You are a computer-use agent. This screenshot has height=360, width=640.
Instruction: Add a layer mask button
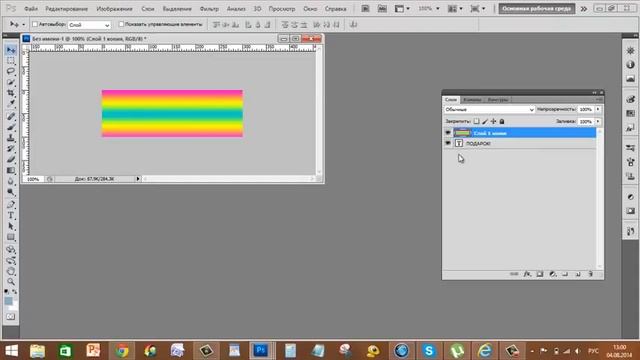coord(540,274)
